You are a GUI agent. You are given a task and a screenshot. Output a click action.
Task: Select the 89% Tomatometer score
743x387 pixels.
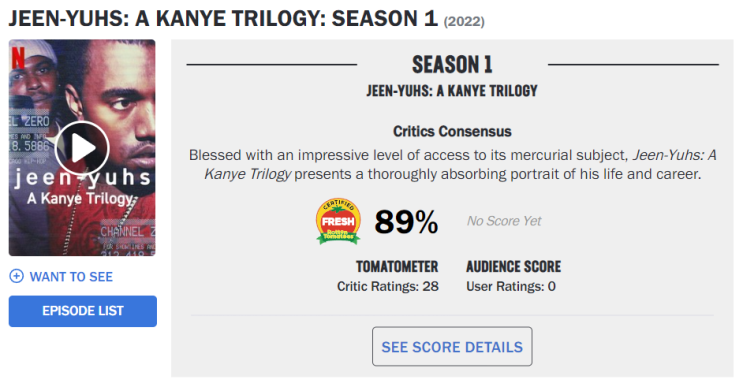pyautogui.click(x=406, y=222)
